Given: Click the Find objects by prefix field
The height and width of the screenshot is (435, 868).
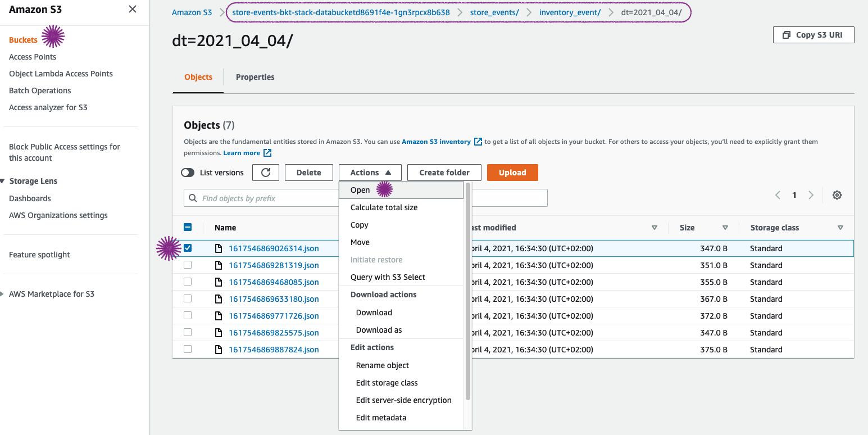Looking at the screenshot, I should click(x=366, y=198).
